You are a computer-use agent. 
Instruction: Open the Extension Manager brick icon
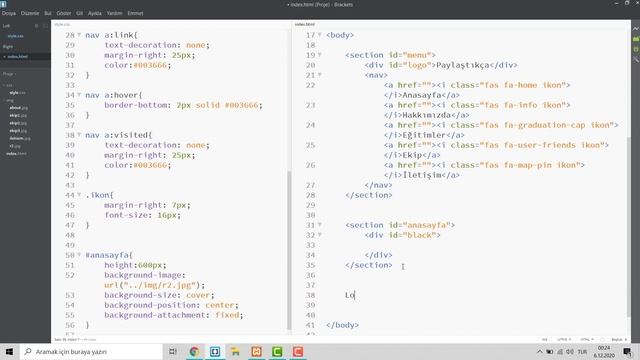pos(636,39)
